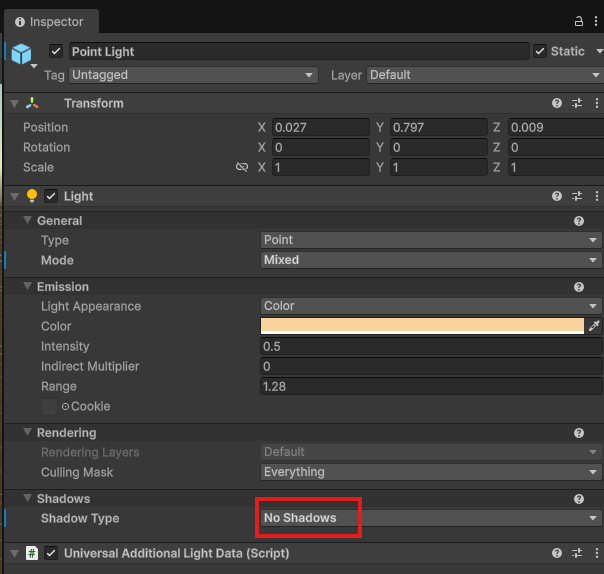Image resolution: width=604 pixels, height=574 pixels.
Task: Collapse the Emission section
Action: pos(28,287)
